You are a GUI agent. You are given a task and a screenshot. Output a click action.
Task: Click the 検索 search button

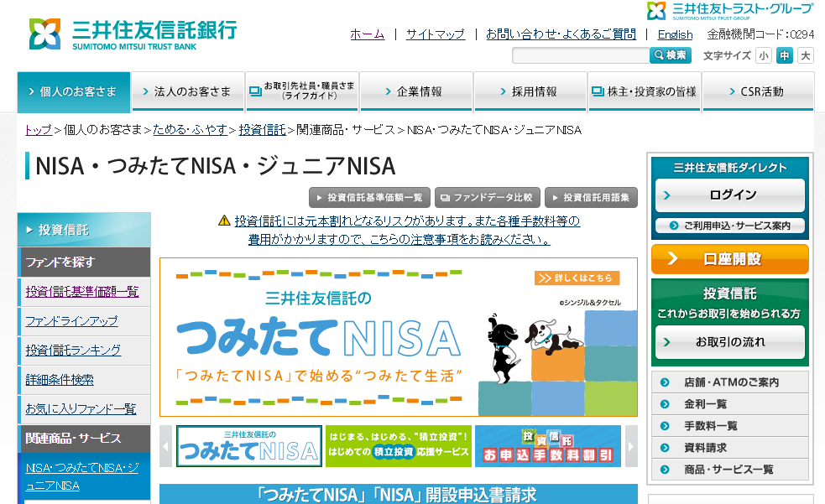pos(671,55)
